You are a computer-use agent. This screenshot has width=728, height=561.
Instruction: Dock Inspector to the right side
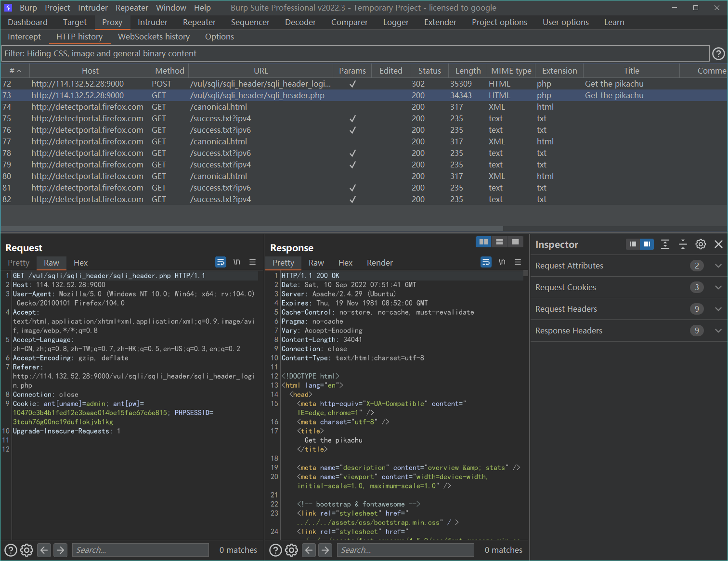[x=647, y=244]
